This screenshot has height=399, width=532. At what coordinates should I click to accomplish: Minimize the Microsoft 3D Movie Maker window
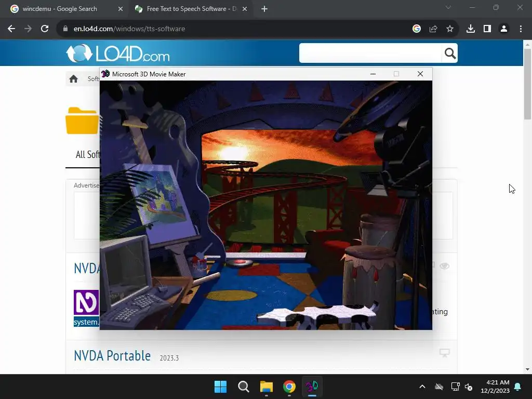pos(373,74)
